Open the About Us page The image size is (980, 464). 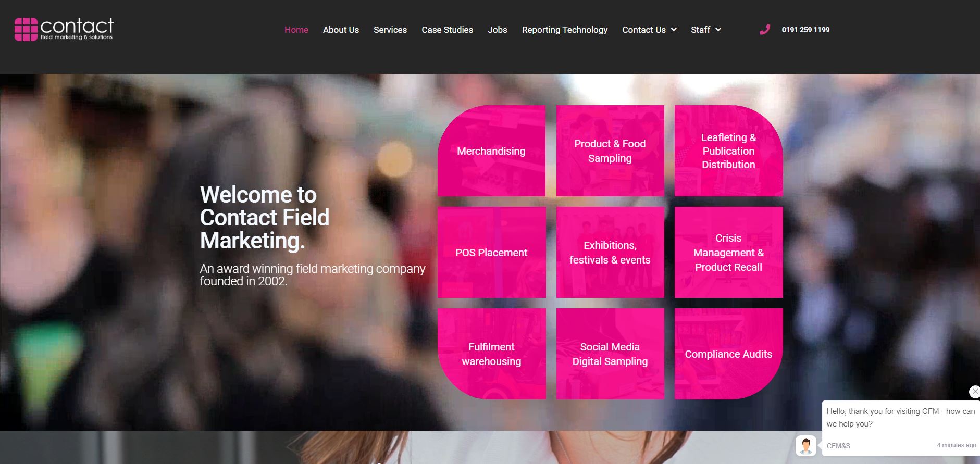(x=341, y=30)
